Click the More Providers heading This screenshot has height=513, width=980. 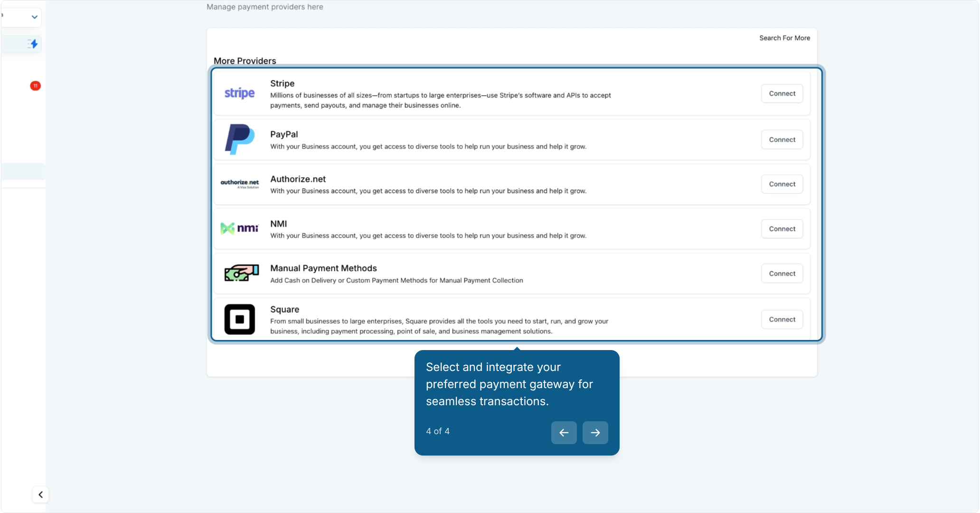coord(245,61)
